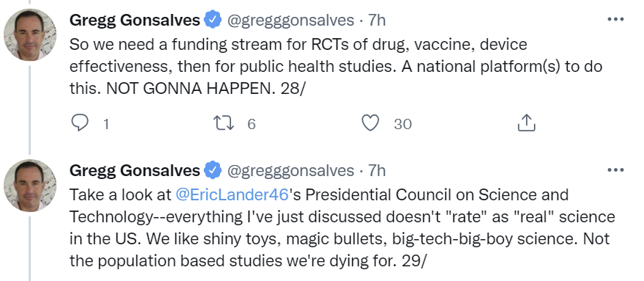644x281 pixels.
Task: Share the first tweet via share icon
Action: click(x=526, y=123)
